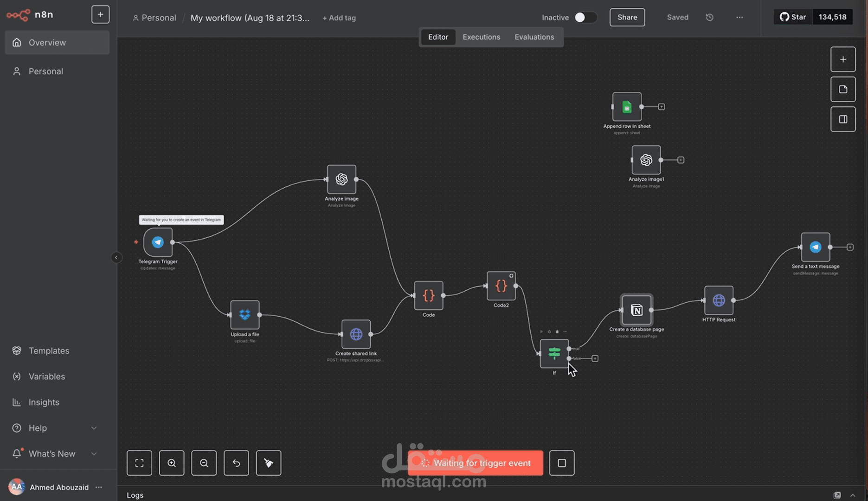Image resolution: width=868 pixels, height=501 pixels.
Task: Open the Dropbox Upload a file node
Action: point(244,315)
